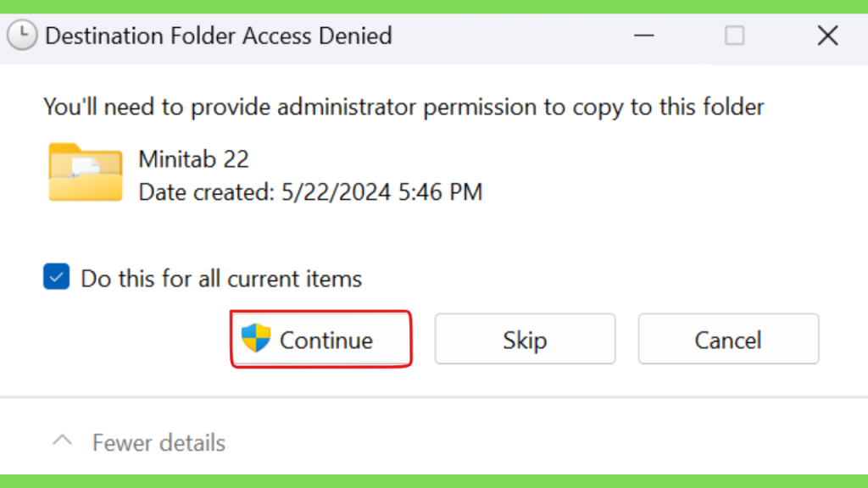Collapse details using the up chevron
Image resolution: width=868 pixels, height=488 pixels.
coord(63,441)
